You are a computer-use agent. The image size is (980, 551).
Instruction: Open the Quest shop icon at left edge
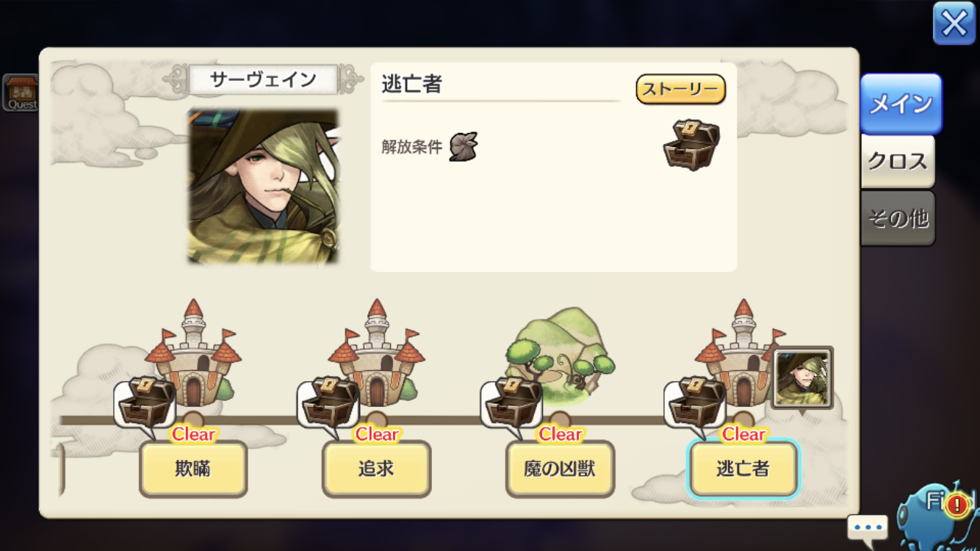click(x=20, y=93)
